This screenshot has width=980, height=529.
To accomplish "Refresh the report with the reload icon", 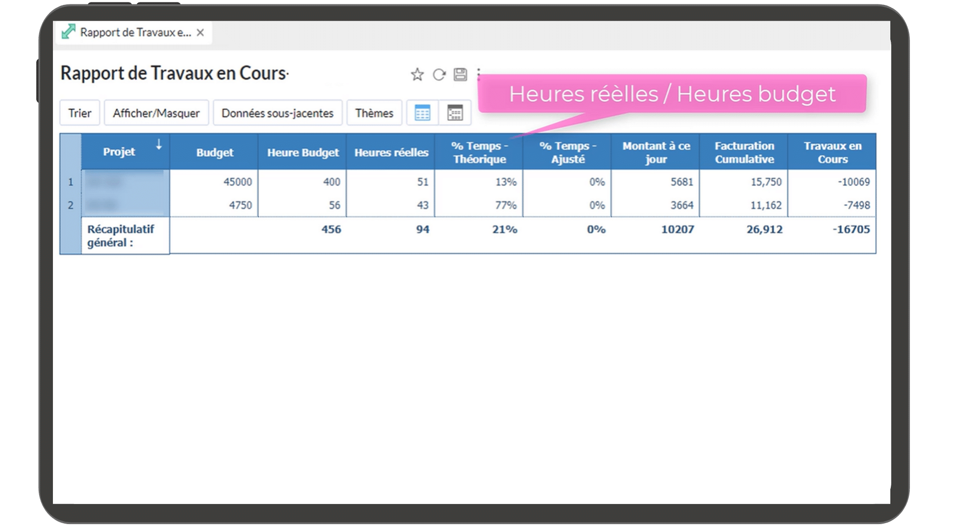I will click(439, 74).
